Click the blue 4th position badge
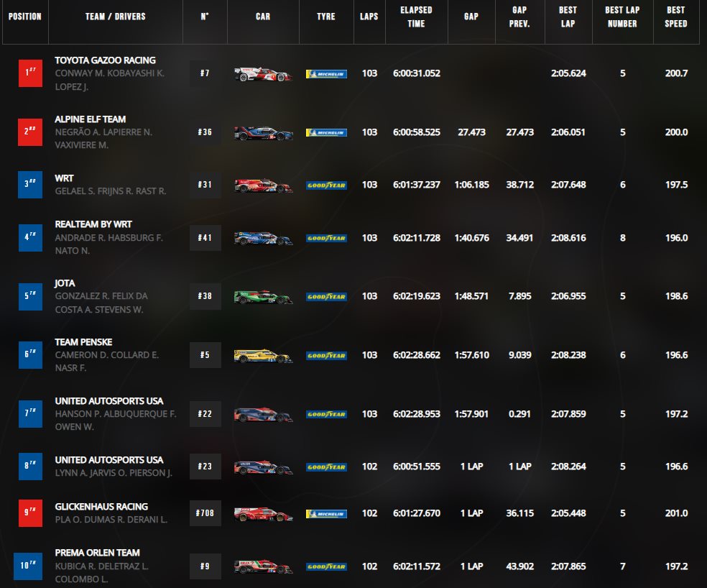 [x=30, y=237]
